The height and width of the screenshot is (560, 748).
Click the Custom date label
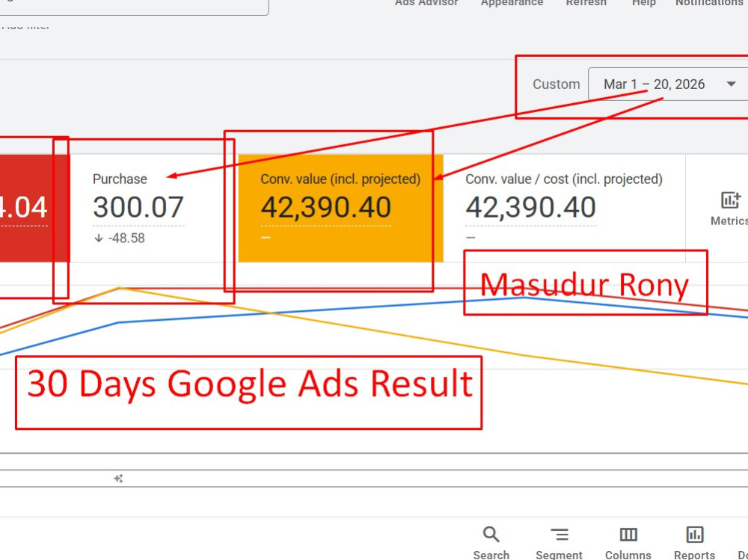(557, 84)
